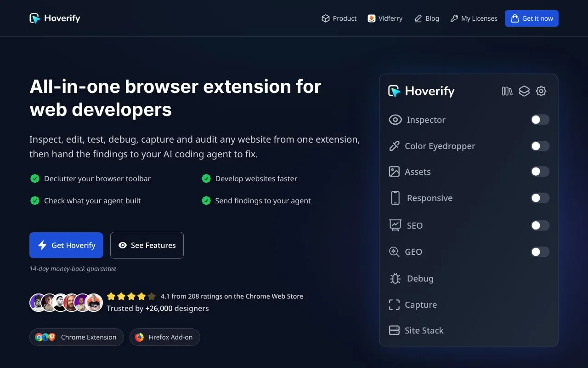Open My Licenses in the navbar
588x368 pixels.
[474, 18]
